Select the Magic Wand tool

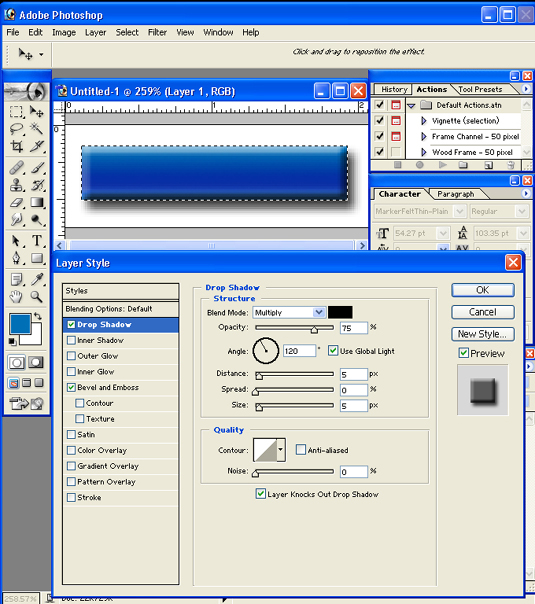[37, 129]
